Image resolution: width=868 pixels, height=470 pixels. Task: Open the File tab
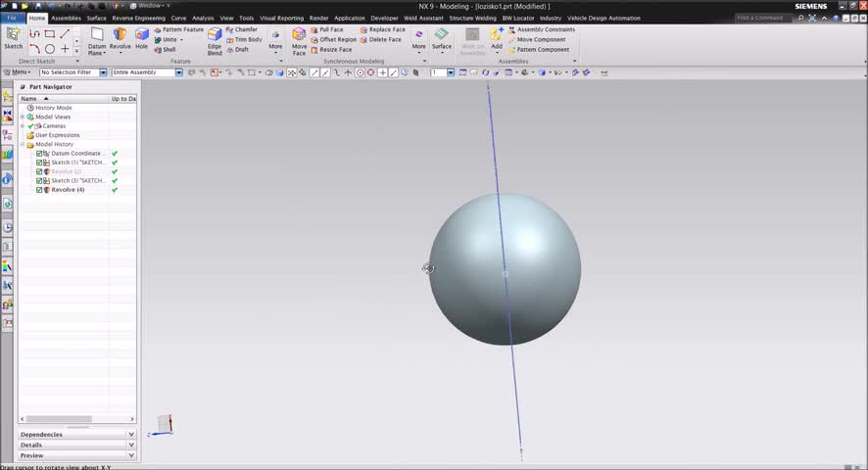pyautogui.click(x=12, y=19)
